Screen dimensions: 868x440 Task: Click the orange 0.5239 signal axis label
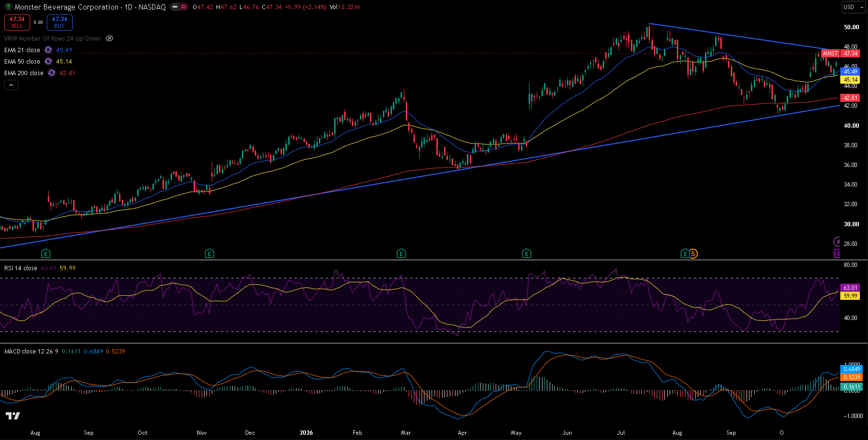[851, 377]
